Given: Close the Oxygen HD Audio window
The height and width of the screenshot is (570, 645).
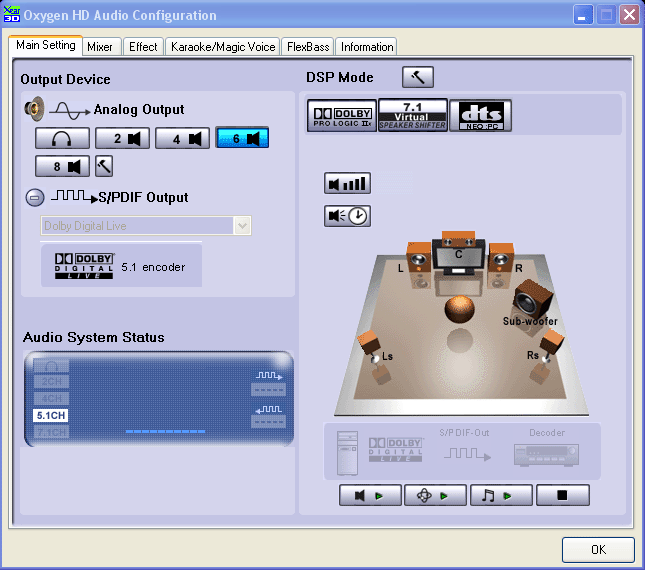Looking at the screenshot, I should click(629, 14).
